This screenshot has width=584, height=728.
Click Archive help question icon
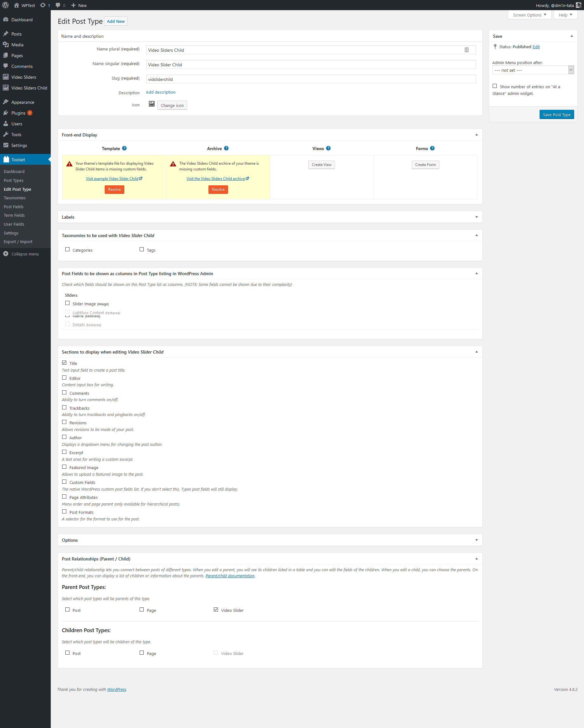[226, 148]
